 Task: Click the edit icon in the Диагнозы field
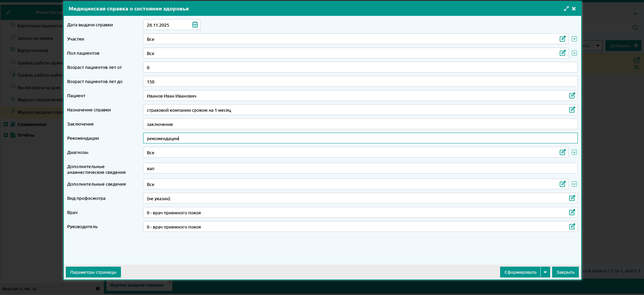[562, 152]
